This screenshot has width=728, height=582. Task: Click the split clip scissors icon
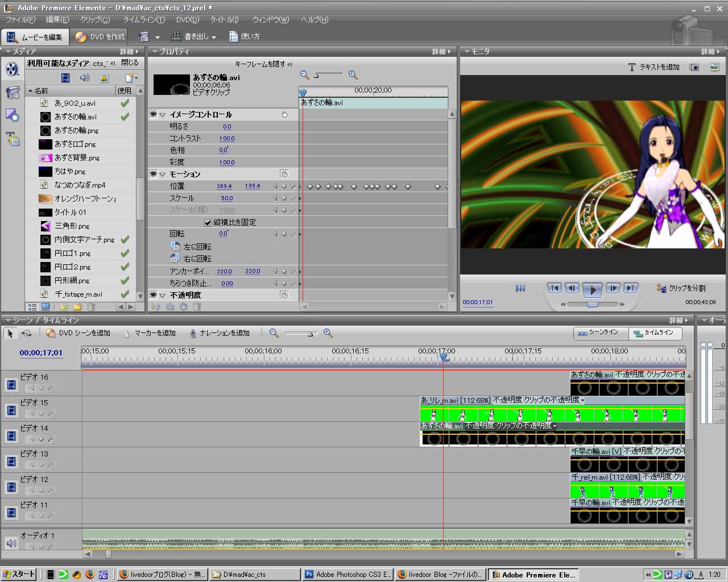pyautogui.click(x=661, y=288)
